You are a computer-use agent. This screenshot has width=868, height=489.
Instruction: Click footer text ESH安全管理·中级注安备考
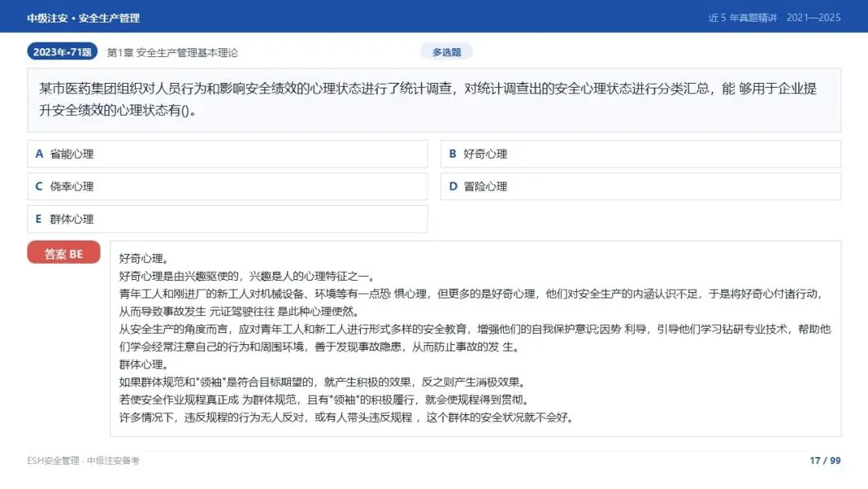point(83,460)
